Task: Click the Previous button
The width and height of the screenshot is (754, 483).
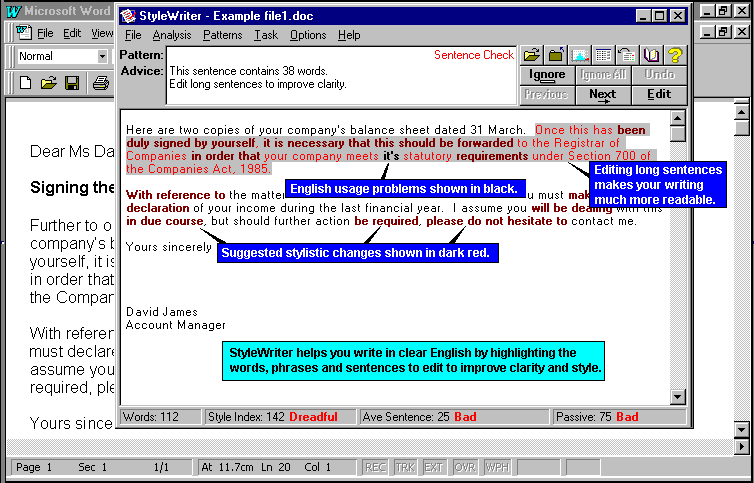Action: [x=547, y=95]
